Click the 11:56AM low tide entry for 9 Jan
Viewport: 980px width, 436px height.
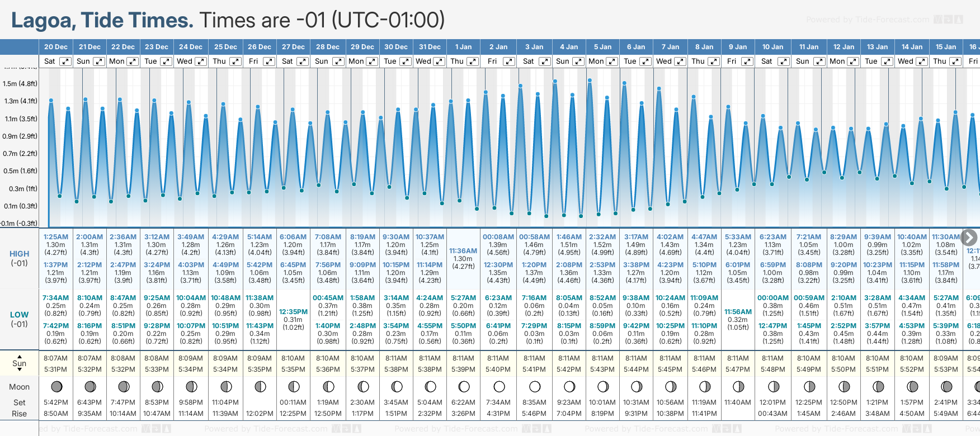(738, 312)
